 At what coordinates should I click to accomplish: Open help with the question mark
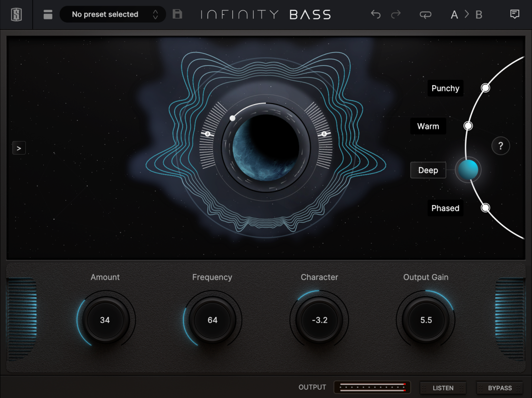(500, 146)
